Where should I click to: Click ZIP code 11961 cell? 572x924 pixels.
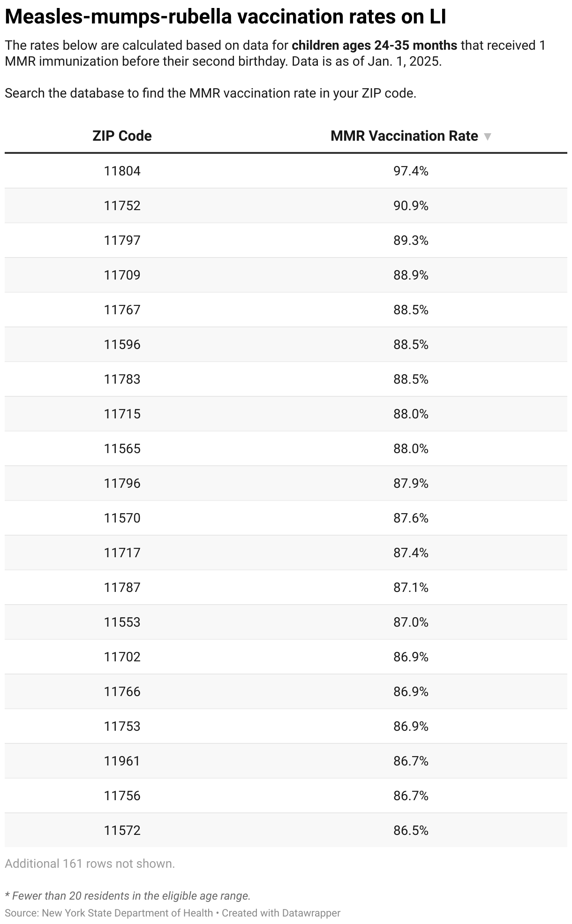pos(122,761)
